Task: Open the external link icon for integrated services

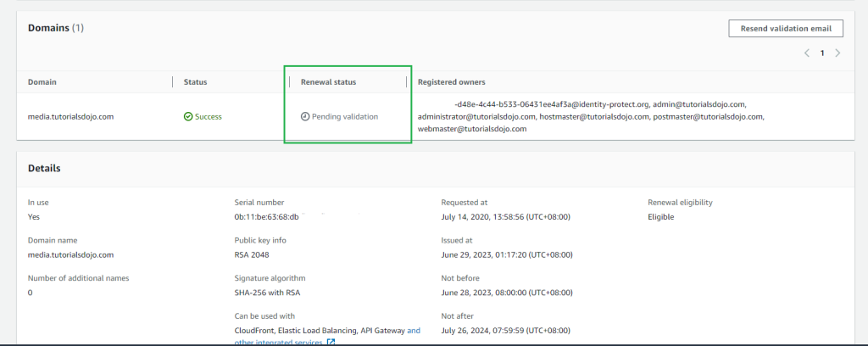Action: tap(331, 342)
